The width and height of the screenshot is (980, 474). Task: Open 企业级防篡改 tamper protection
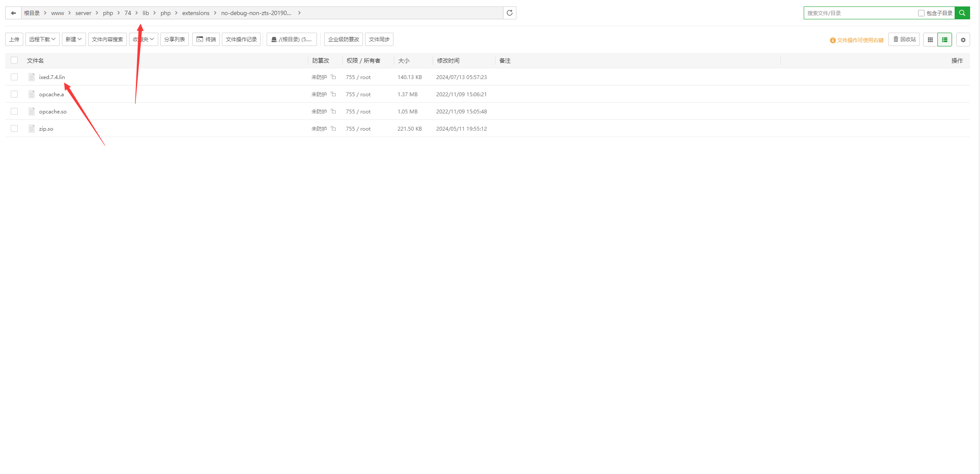[x=343, y=40]
